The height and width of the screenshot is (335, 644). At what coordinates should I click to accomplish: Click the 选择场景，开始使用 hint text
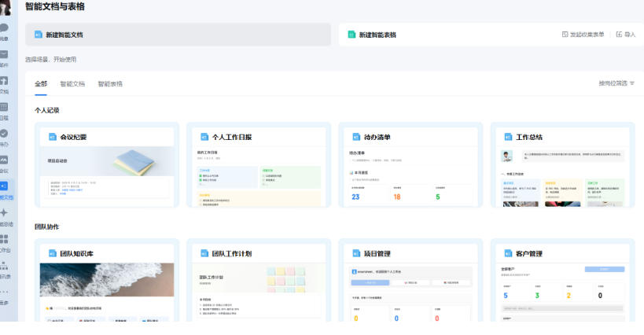tap(50, 60)
